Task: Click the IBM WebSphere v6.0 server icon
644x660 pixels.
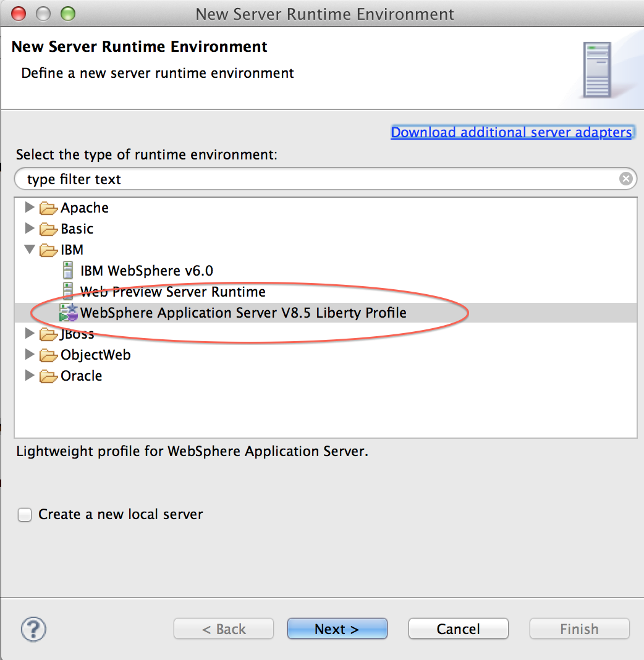Action: click(x=68, y=271)
